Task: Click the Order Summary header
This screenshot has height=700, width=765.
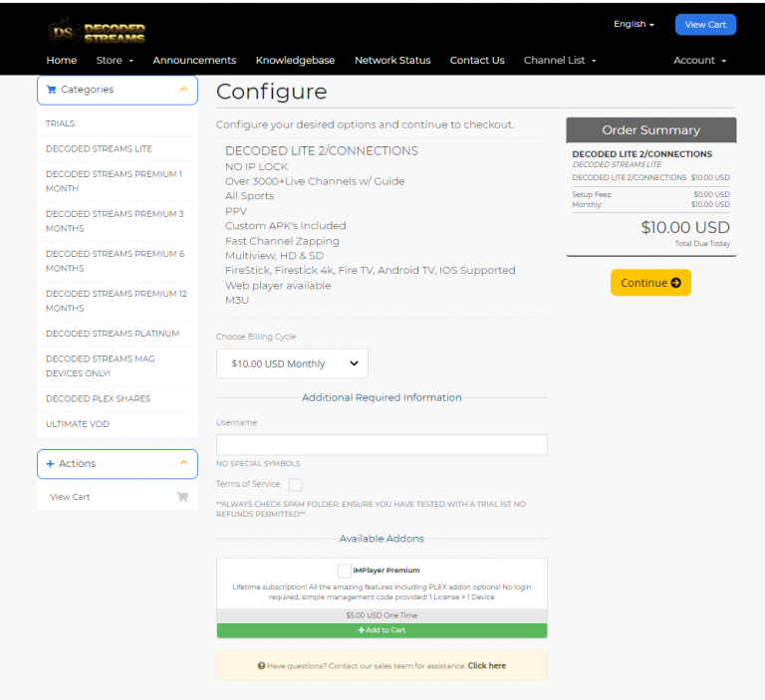Action: click(650, 130)
